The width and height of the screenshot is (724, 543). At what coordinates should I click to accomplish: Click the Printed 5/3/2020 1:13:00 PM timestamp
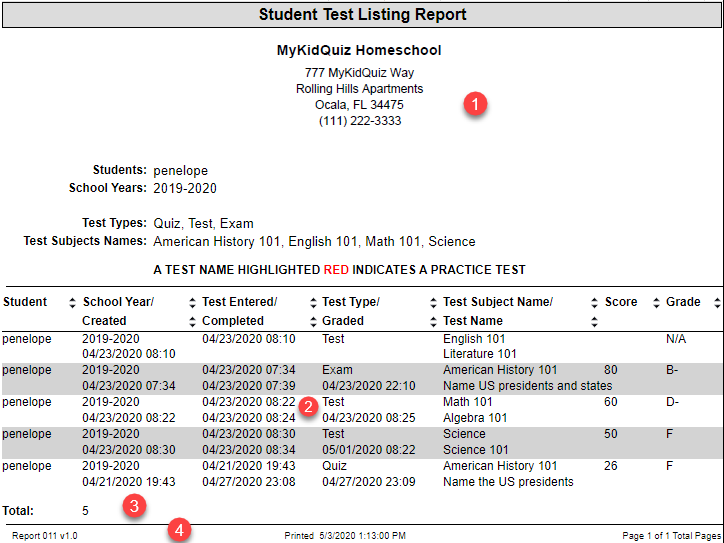pos(345,536)
